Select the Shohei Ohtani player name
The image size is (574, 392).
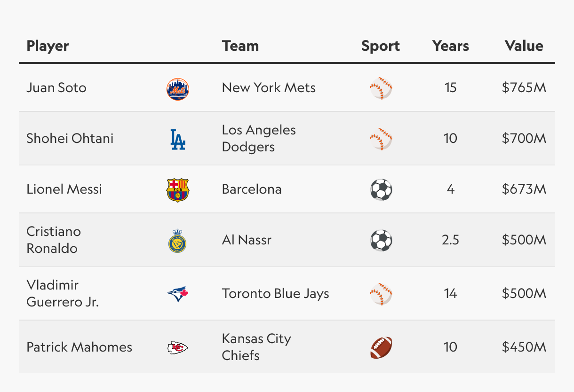coord(70,139)
